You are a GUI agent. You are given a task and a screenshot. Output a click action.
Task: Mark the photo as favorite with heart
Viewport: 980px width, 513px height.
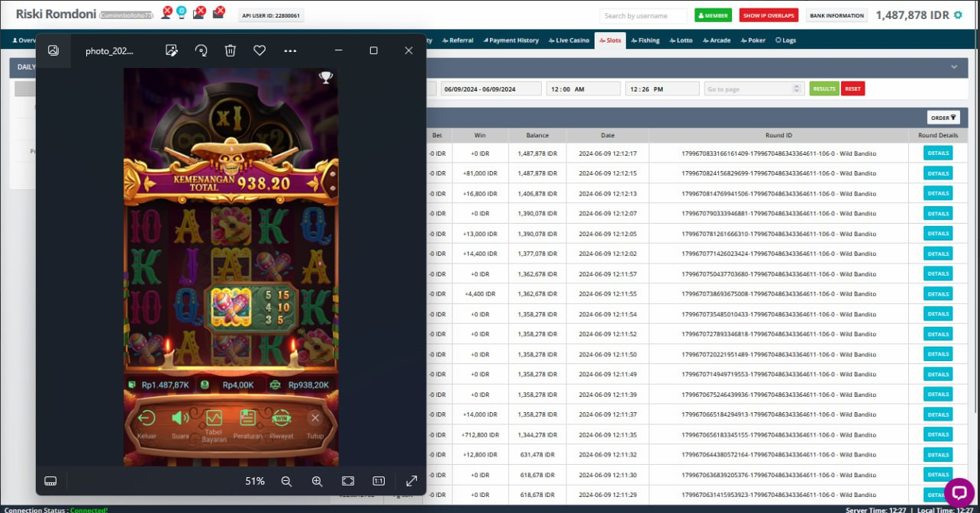(260, 50)
